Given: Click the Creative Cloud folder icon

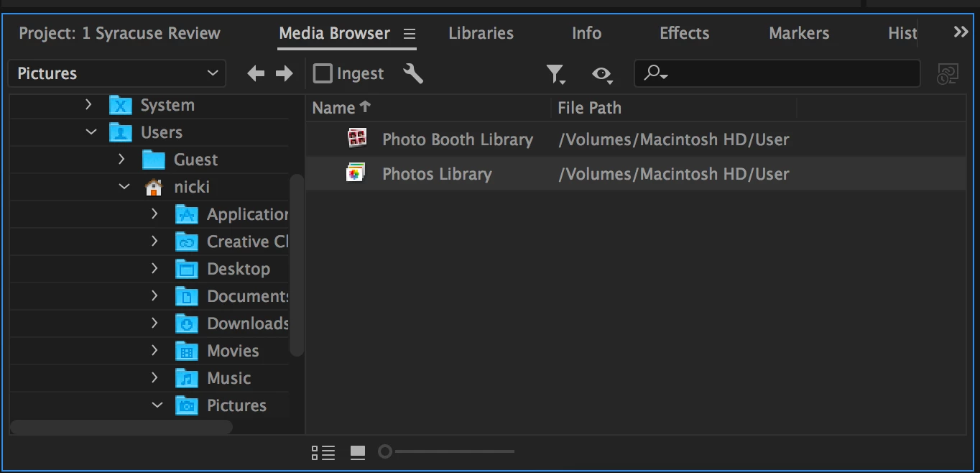Looking at the screenshot, I should [x=187, y=242].
